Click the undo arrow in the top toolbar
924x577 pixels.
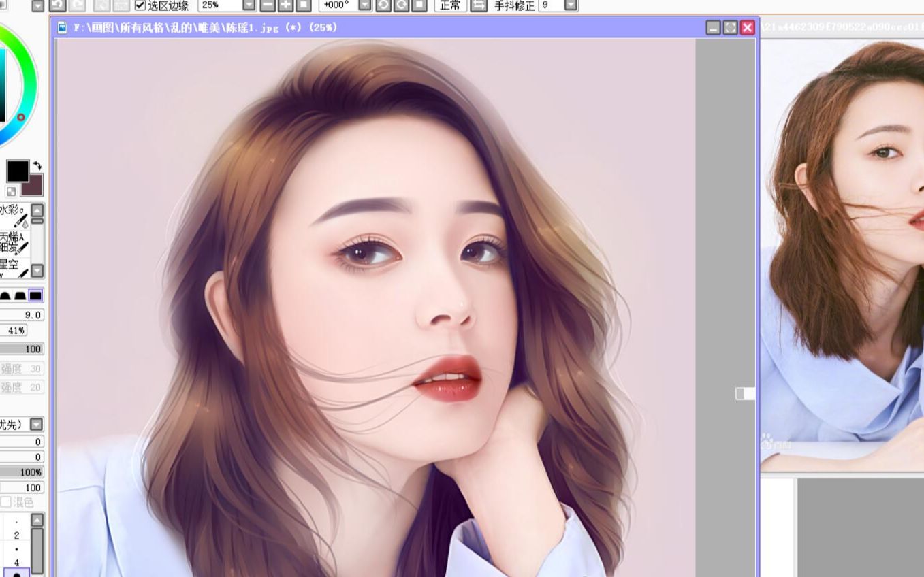click(57, 5)
